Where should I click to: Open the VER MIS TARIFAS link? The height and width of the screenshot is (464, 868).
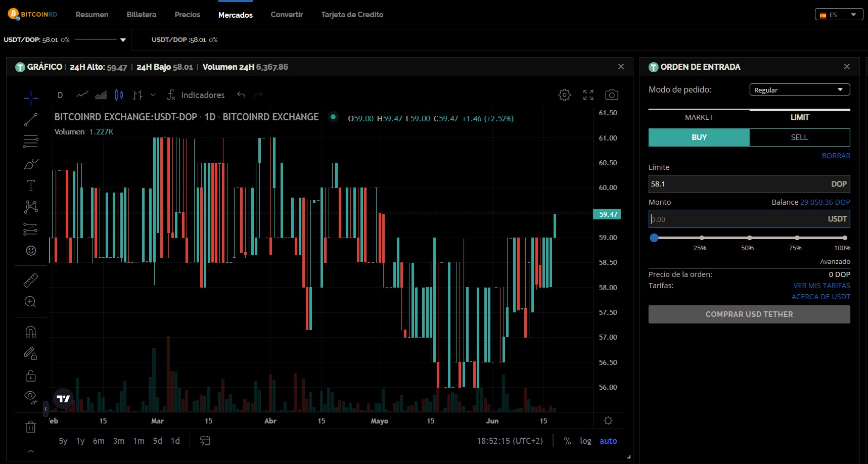pyautogui.click(x=821, y=286)
